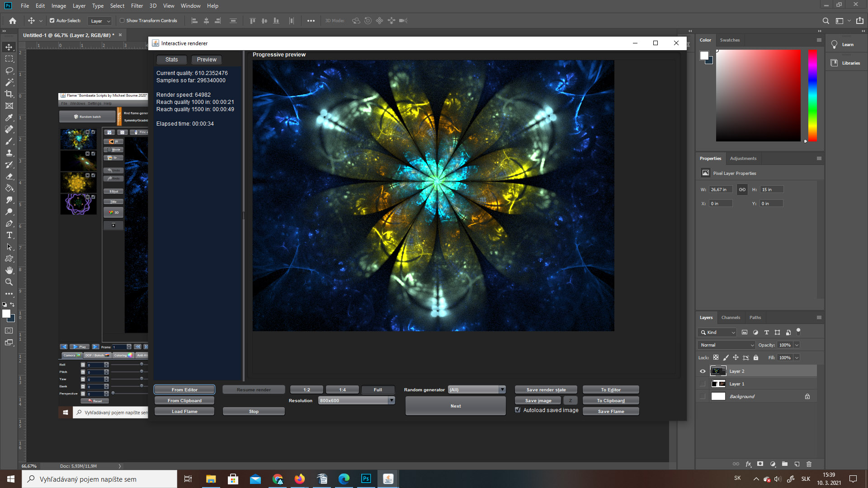Toggle the Autoload saved image checkbox
The image size is (868, 488).
pyautogui.click(x=518, y=410)
